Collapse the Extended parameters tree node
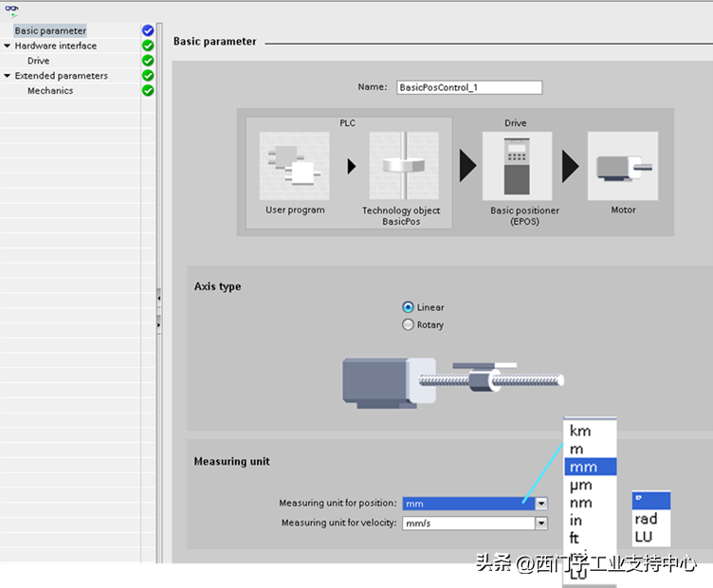This screenshot has height=588, width=713. click(8, 76)
